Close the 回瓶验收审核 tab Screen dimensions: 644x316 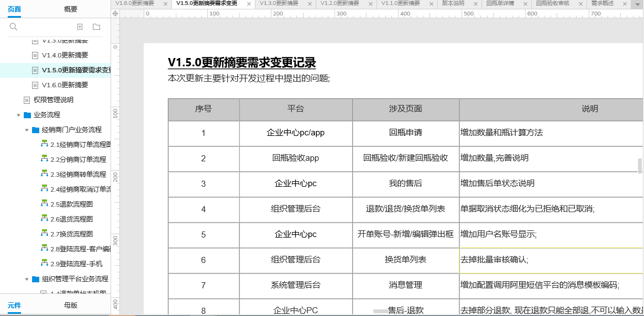click(581, 4)
